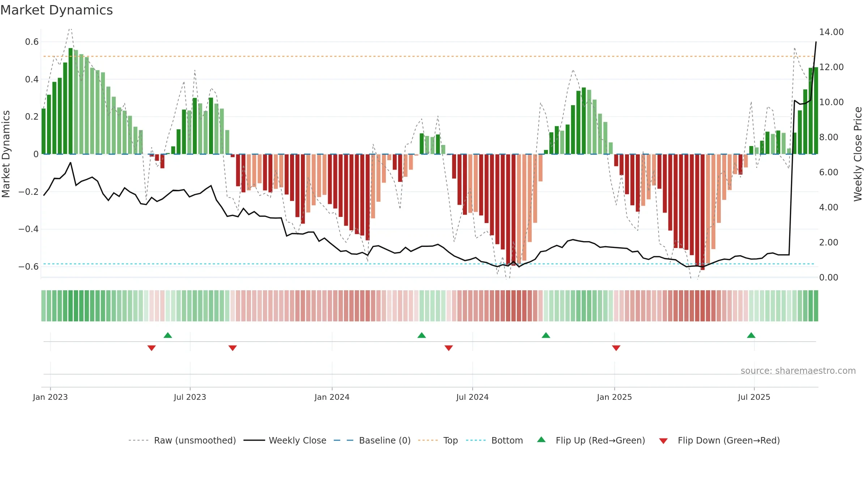This screenshot has height=488, width=868.
Task: Click the rightmost heatmap strip cell
Action: (x=816, y=306)
